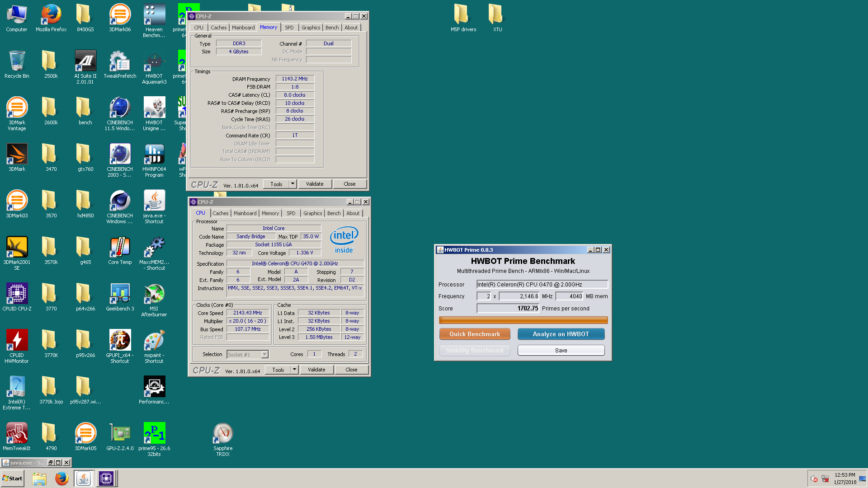Open the Recycle Bin
Image resolution: width=868 pixels, height=488 pixels.
[17, 65]
